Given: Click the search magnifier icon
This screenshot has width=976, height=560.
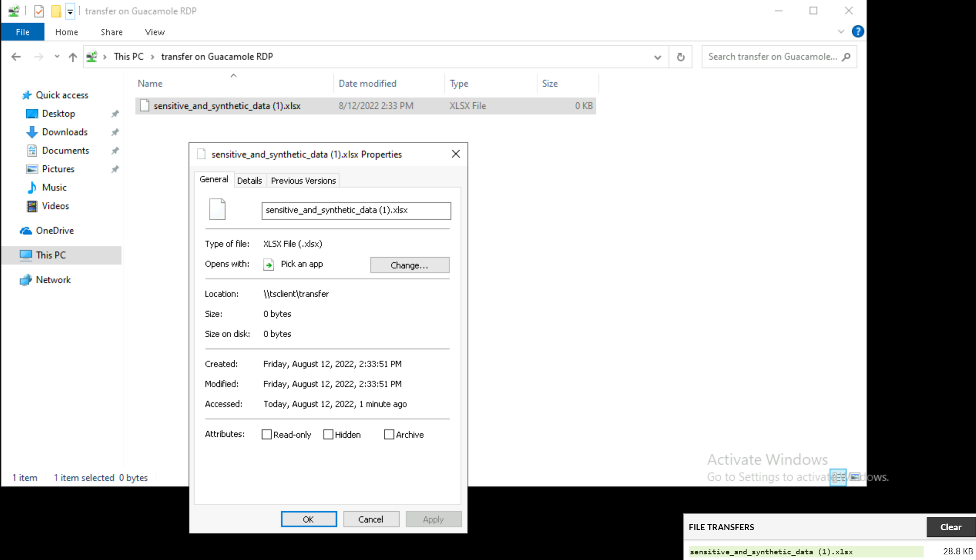Looking at the screenshot, I should (x=846, y=57).
